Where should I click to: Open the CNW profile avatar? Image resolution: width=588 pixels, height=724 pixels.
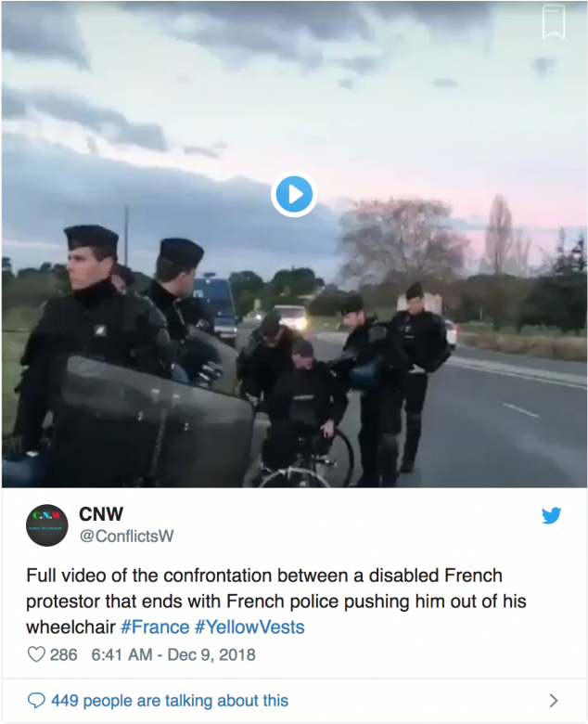[x=47, y=525]
